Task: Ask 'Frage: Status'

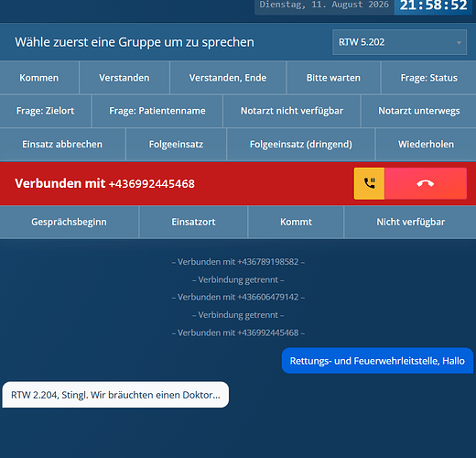Action: [x=428, y=78]
